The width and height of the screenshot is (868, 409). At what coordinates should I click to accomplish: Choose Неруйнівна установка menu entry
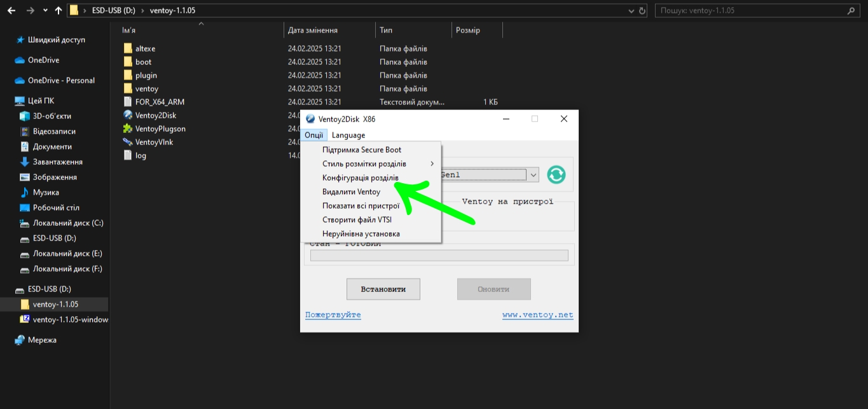click(x=371, y=233)
